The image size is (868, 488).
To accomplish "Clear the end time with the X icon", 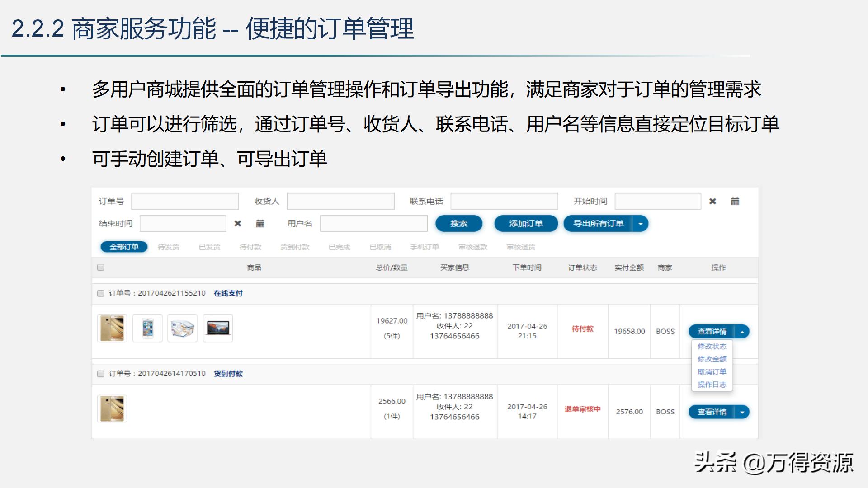I will click(x=238, y=223).
